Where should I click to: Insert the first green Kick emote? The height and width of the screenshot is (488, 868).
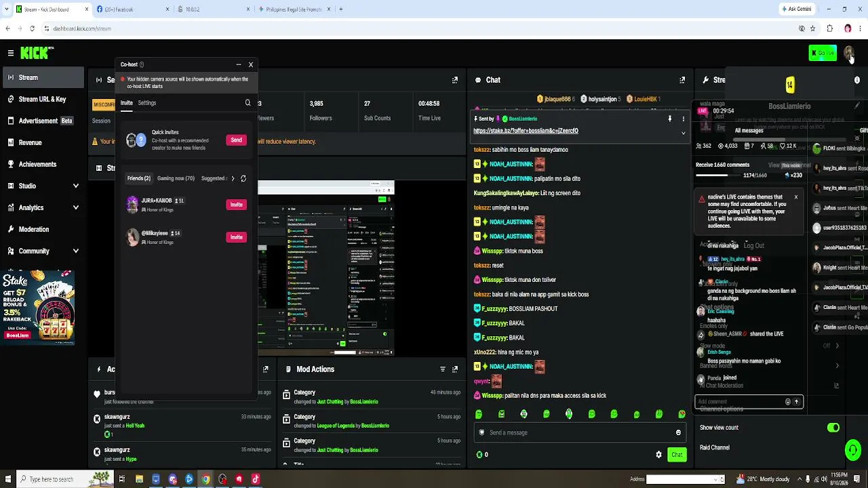click(x=479, y=414)
